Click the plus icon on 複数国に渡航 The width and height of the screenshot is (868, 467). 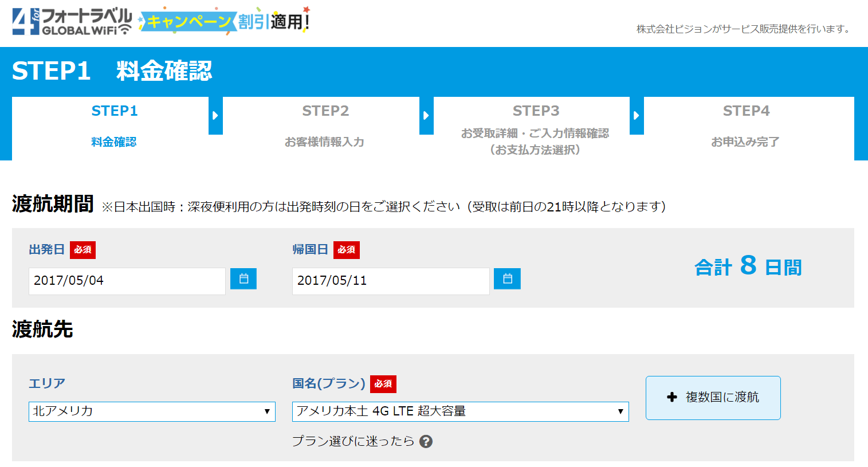pyautogui.click(x=672, y=397)
